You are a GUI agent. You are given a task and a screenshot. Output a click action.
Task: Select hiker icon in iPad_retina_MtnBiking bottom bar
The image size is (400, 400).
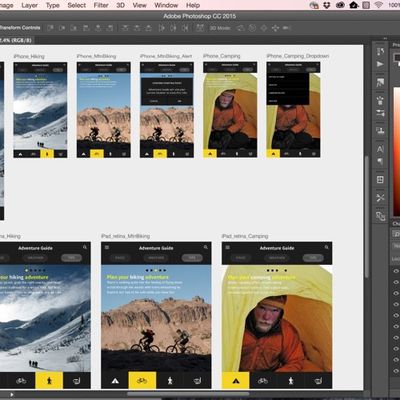pos(170,380)
